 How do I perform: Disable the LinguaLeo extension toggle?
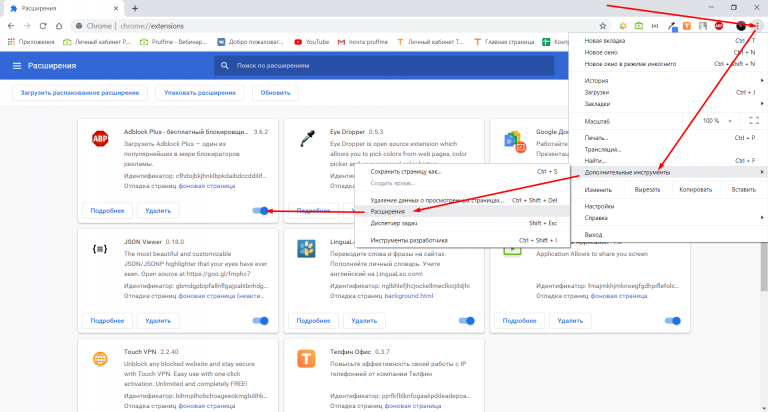tap(467, 321)
